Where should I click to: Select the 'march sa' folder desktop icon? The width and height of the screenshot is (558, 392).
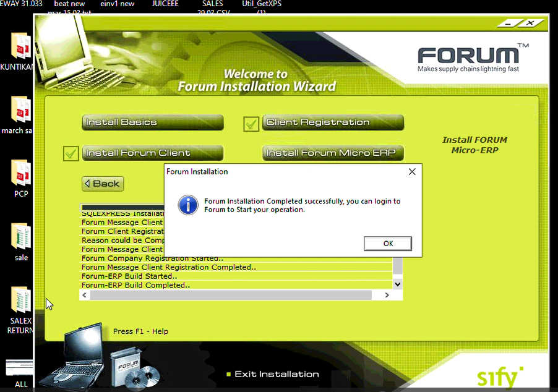(17, 115)
